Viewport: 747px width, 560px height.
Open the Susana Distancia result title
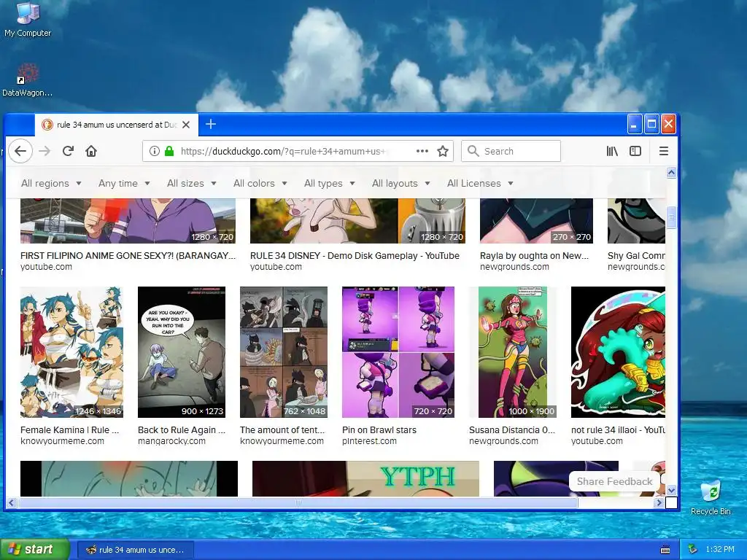tap(511, 430)
